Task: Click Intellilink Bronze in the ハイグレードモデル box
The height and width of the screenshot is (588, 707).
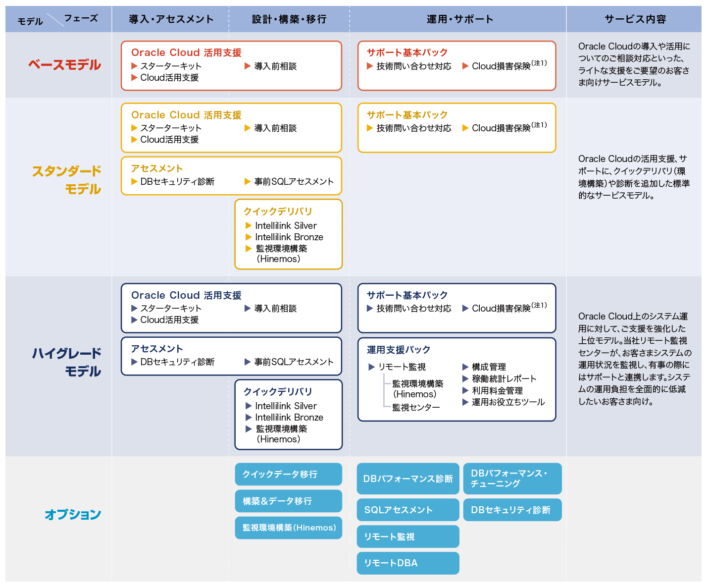Action: click(x=289, y=418)
